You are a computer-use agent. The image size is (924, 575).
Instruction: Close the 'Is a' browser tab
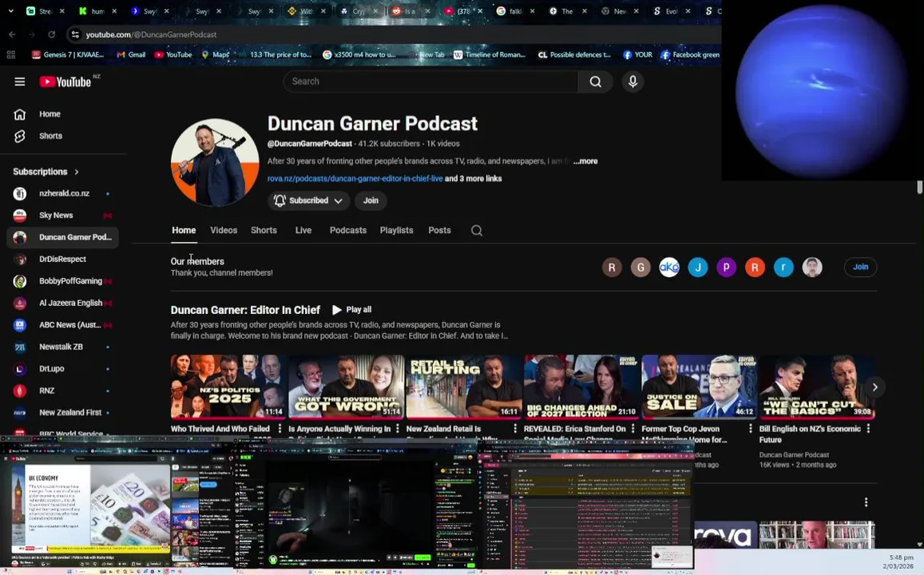[428, 11]
